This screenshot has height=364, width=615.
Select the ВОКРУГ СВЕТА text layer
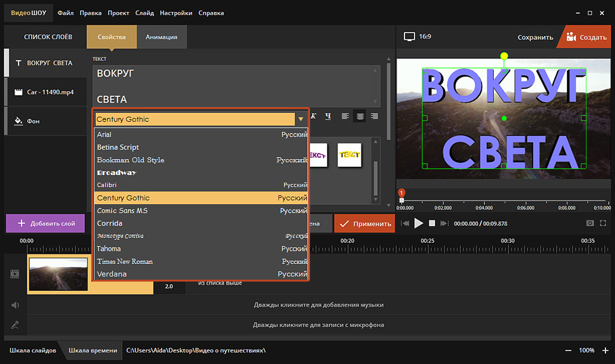pyautogui.click(x=45, y=63)
